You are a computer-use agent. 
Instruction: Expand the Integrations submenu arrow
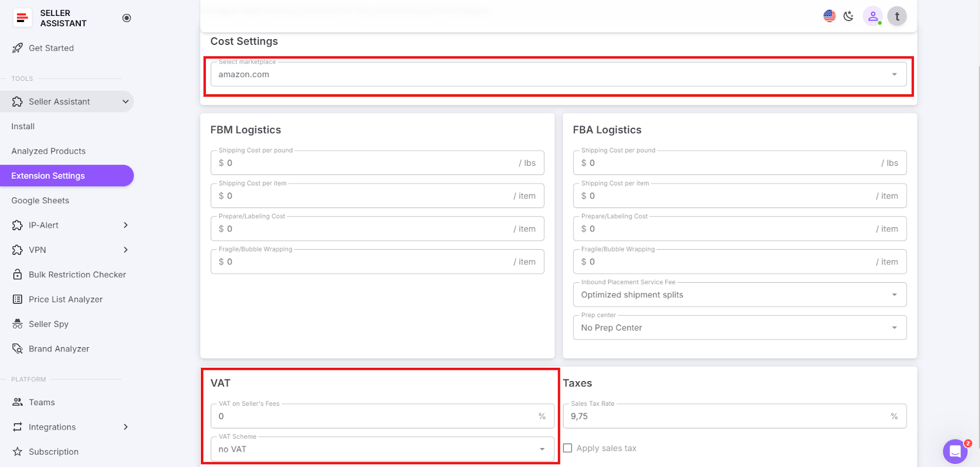[126, 427]
